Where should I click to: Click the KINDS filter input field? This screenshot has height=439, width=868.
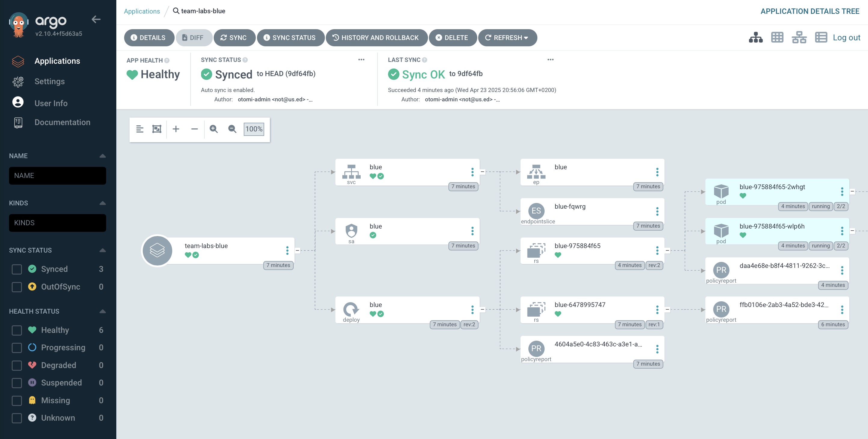(57, 223)
